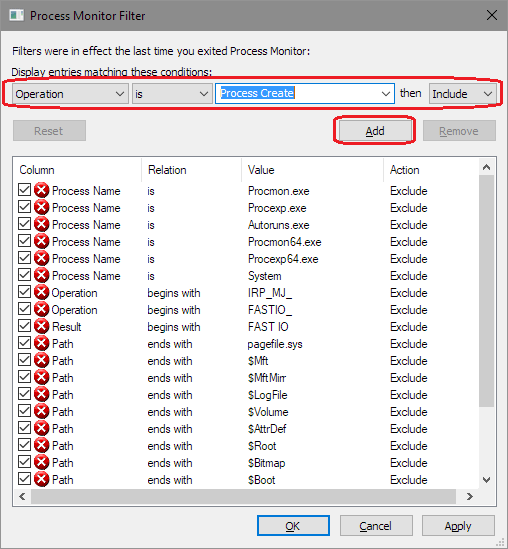Click red exclude icon on $Bitmap row
Viewport: 508px width, 549px height.
(41, 463)
